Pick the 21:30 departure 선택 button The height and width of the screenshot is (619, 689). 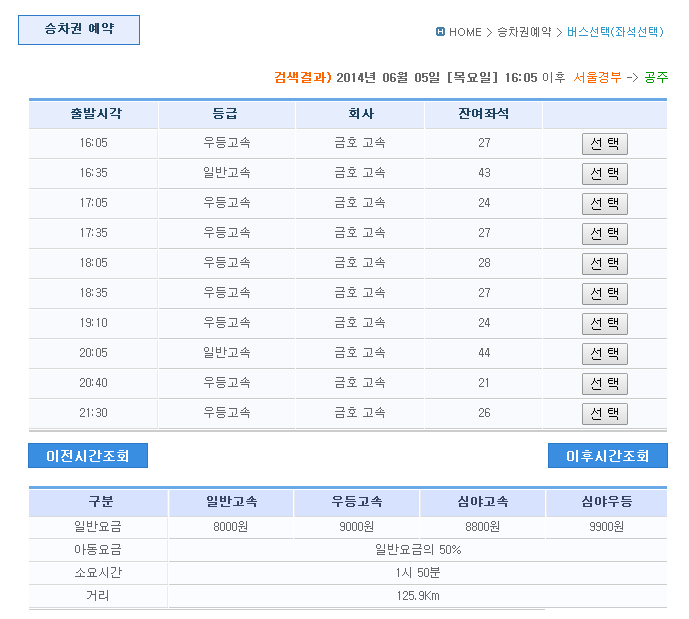pyautogui.click(x=605, y=414)
